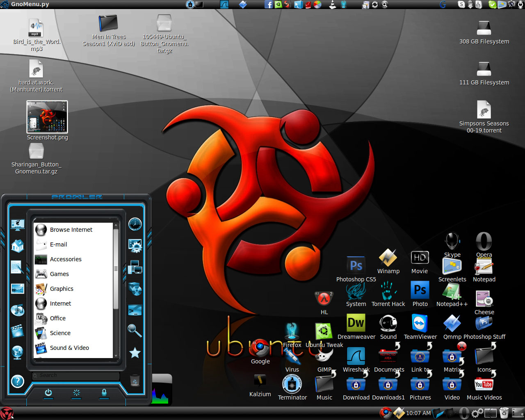Open Dreamweaver desktop shortcut
The image size is (525, 420).
click(x=356, y=327)
